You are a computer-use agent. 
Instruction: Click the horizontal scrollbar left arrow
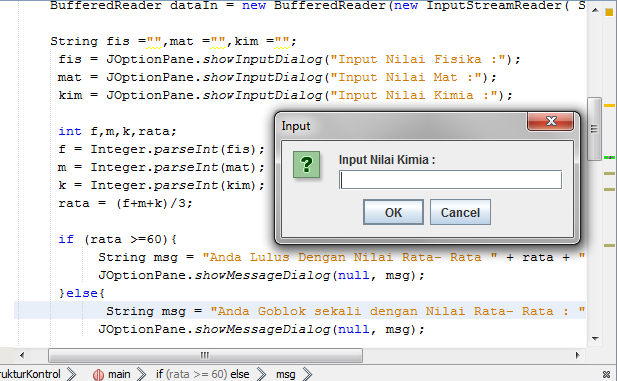tap(22, 355)
